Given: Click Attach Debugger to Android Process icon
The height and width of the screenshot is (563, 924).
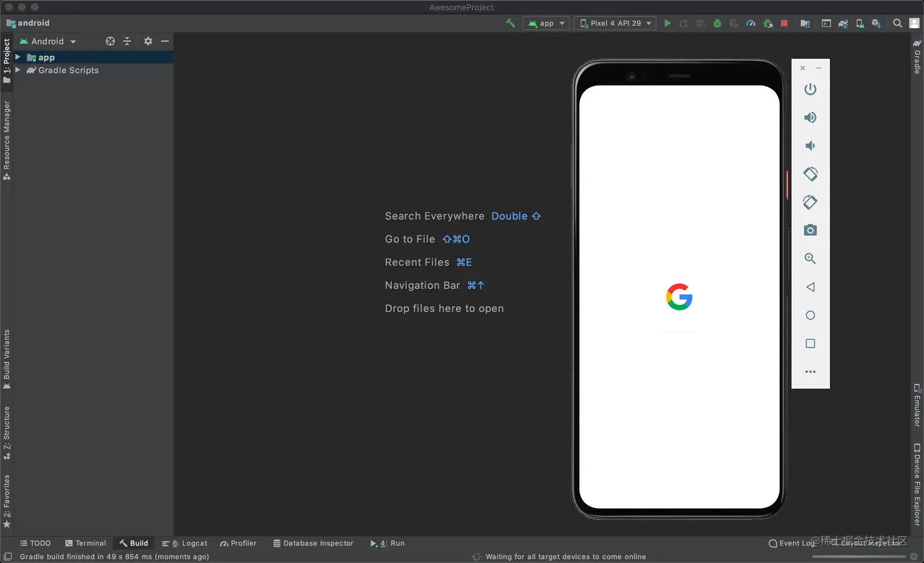Looking at the screenshot, I should (768, 23).
